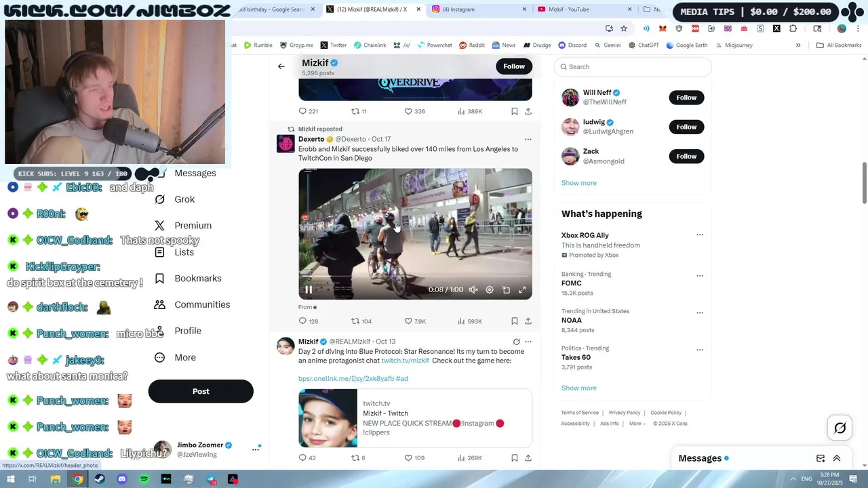Repost the post with 6 reposts
The width and height of the screenshot is (868, 488).
358,458
